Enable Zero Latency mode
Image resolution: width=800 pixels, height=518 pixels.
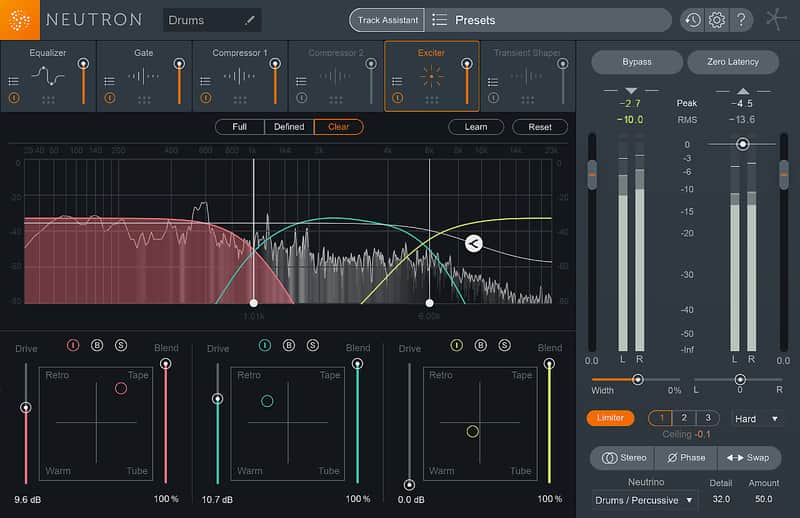[x=733, y=62]
